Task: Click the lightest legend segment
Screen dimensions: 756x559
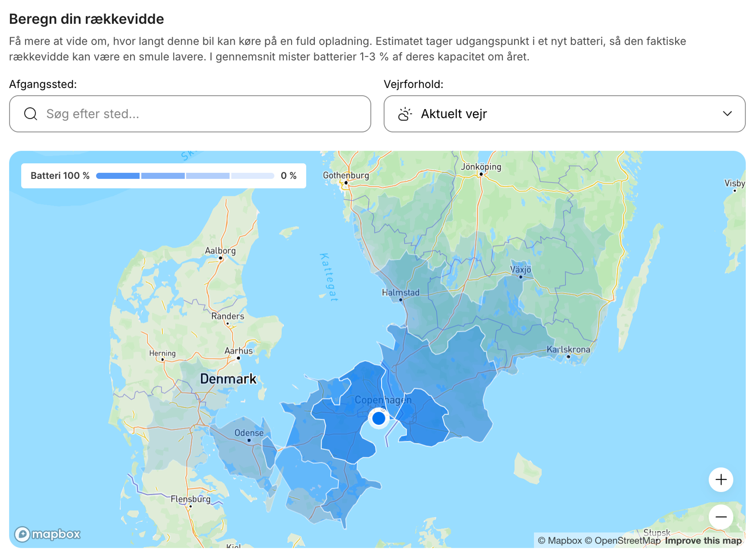Action: pyautogui.click(x=253, y=176)
